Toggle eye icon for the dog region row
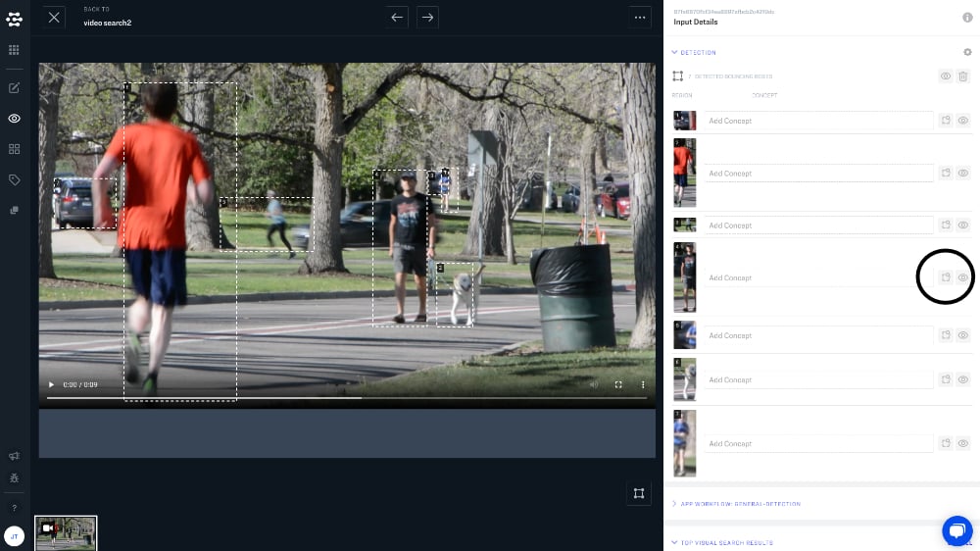The height and width of the screenshot is (551, 980). click(x=963, y=379)
